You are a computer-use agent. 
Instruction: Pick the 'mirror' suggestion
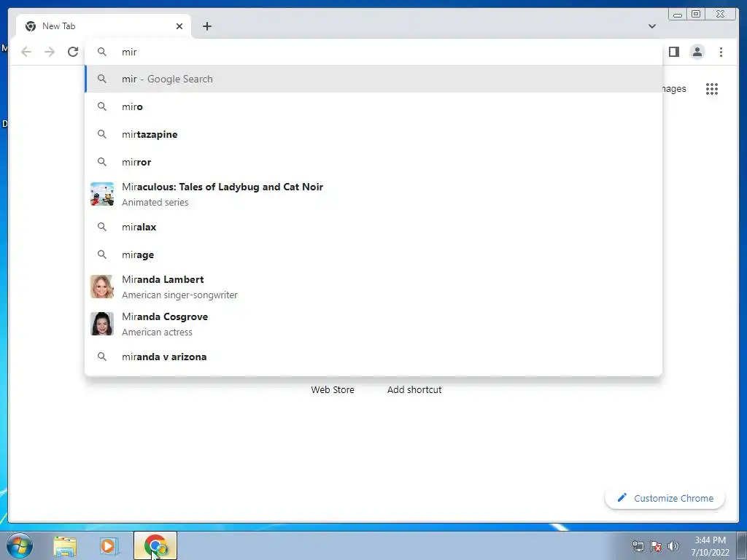tap(373, 162)
